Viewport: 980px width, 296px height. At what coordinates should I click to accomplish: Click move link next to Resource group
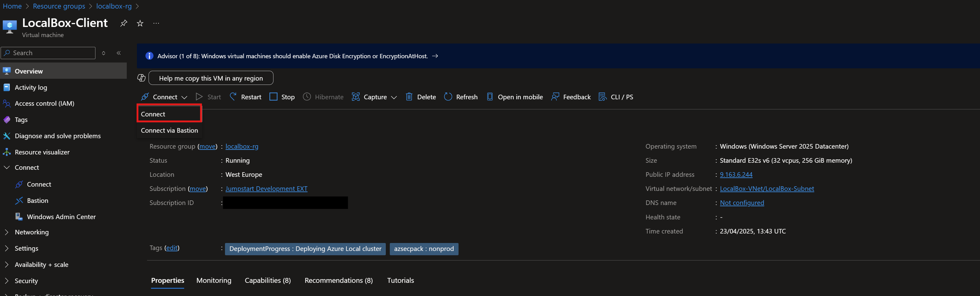(207, 146)
